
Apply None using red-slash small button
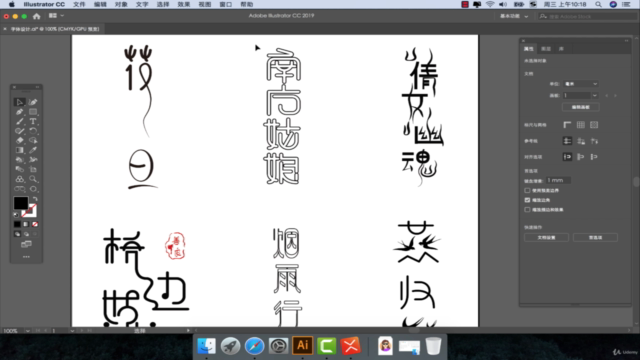coord(35,224)
